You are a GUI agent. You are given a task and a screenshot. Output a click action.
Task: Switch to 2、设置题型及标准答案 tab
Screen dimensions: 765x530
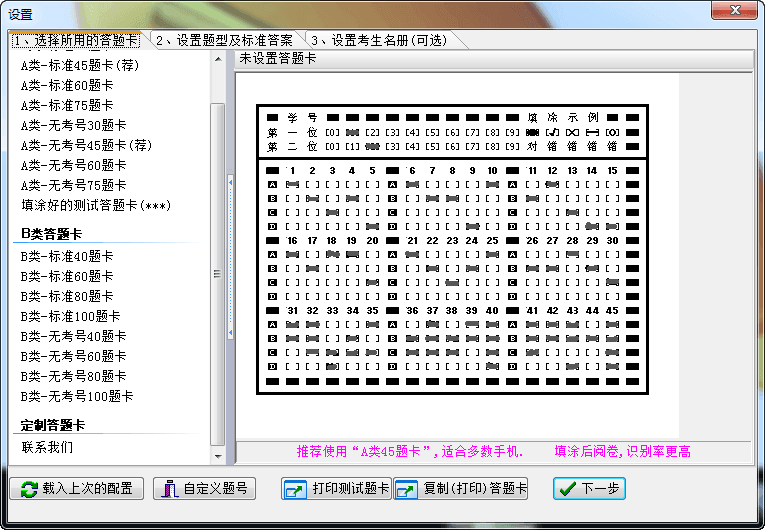(x=224, y=40)
